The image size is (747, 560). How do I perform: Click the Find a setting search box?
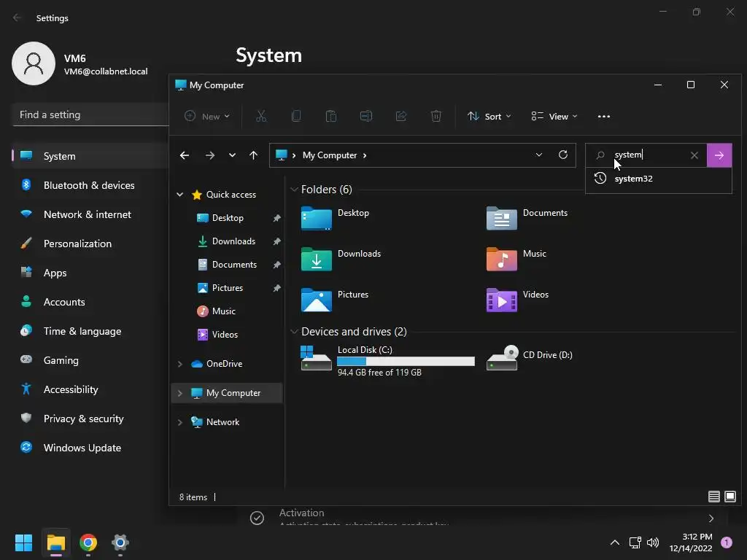tap(90, 114)
